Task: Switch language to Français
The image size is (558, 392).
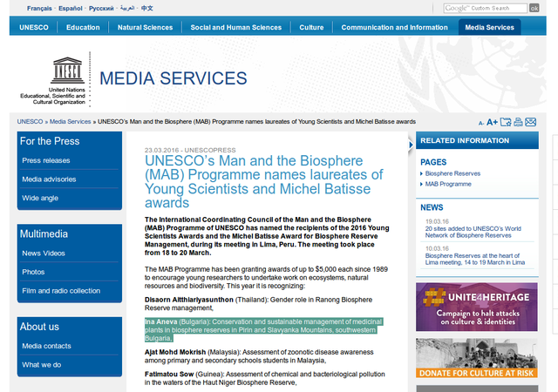Action: pyautogui.click(x=39, y=8)
